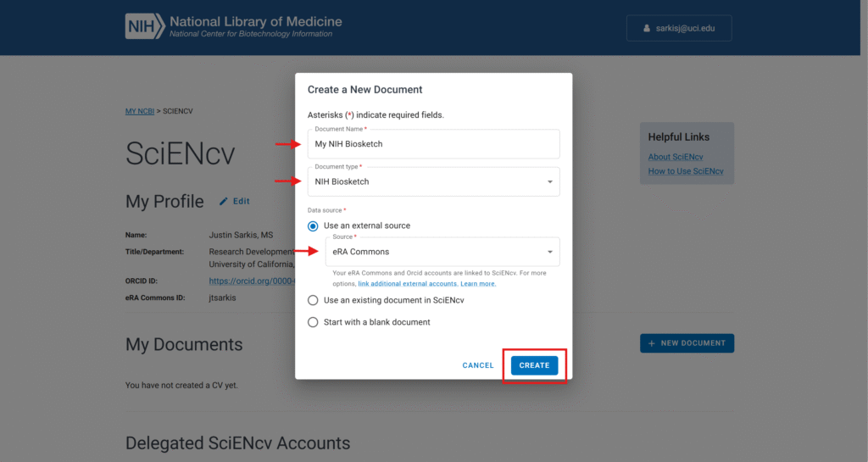The height and width of the screenshot is (462, 868).
Task: Open the Document type dropdown
Action: (433, 181)
